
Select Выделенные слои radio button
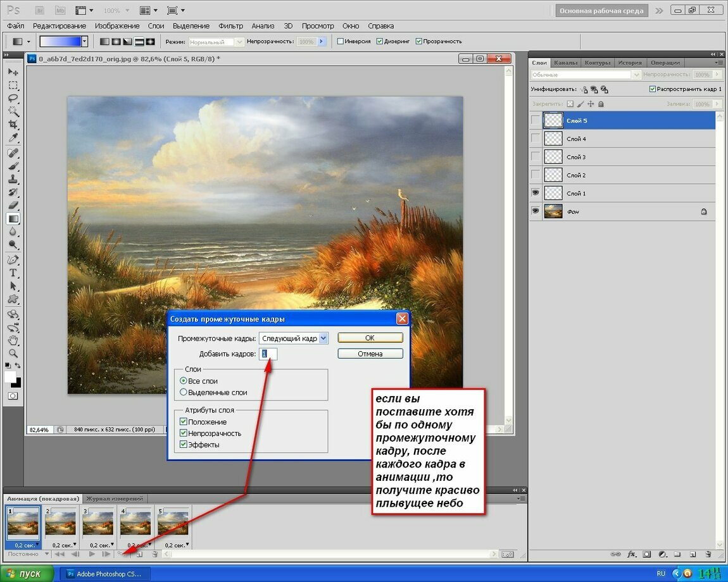[184, 392]
